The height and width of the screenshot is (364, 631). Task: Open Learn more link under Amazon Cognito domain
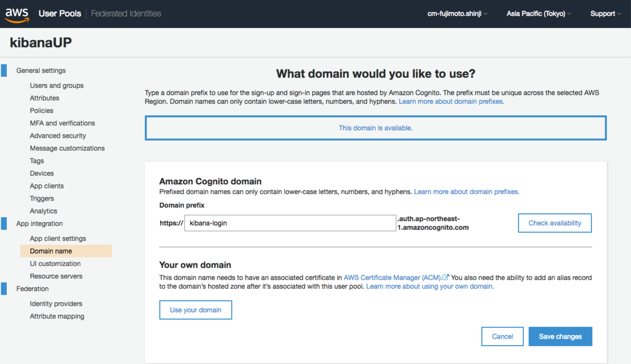click(467, 192)
